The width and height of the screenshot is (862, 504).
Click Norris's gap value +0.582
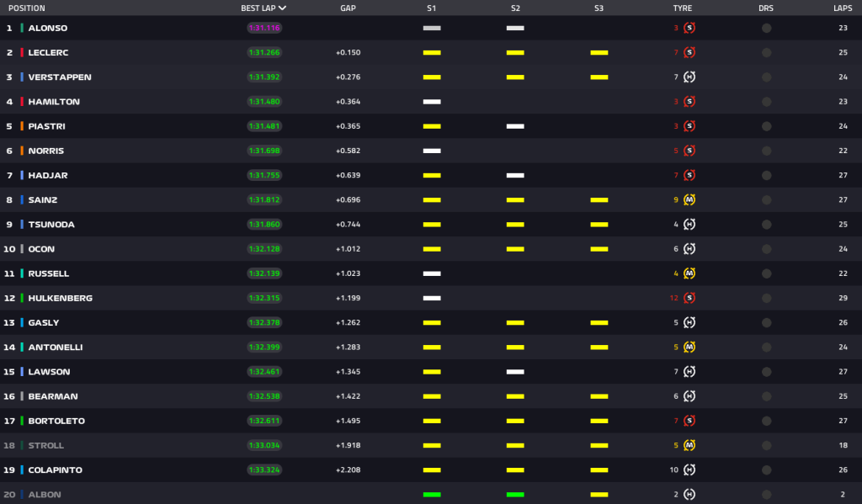[x=348, y=151]
